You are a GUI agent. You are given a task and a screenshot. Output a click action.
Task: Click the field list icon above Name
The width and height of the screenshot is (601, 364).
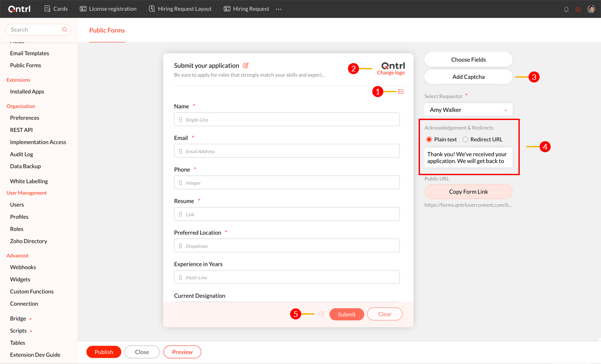click(x=401, y=91)
